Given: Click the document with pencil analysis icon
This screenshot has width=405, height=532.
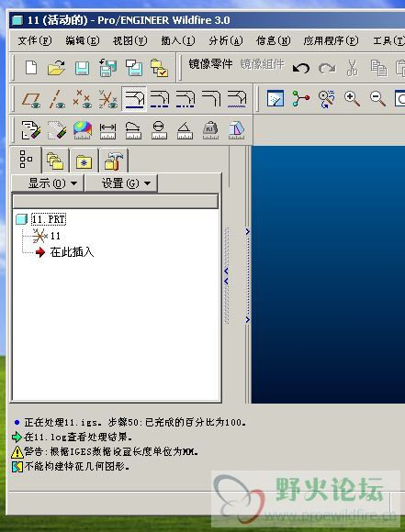Looking at the screenshot, I should (31, 130).
